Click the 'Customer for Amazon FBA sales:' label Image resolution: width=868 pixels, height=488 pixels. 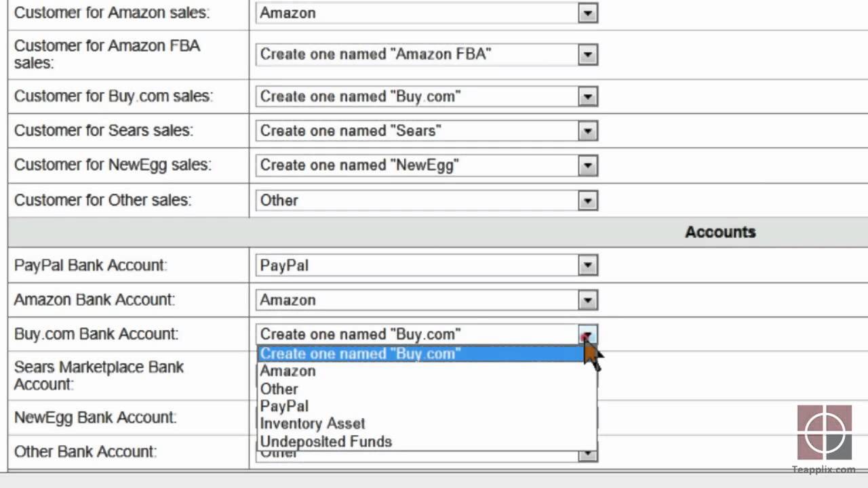[x=107, y=54]
